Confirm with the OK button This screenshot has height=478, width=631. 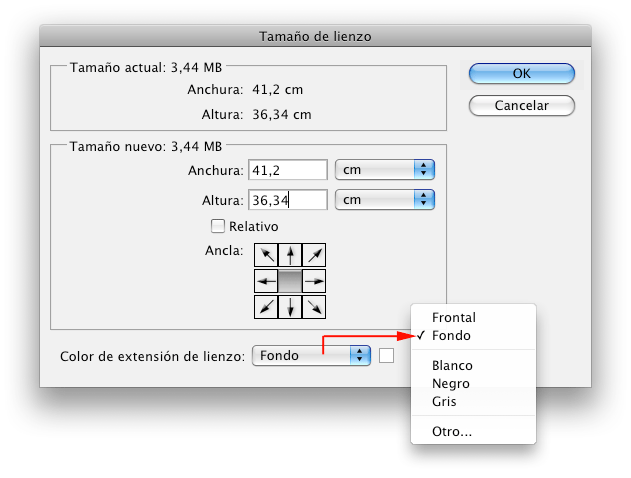[522, 74]
